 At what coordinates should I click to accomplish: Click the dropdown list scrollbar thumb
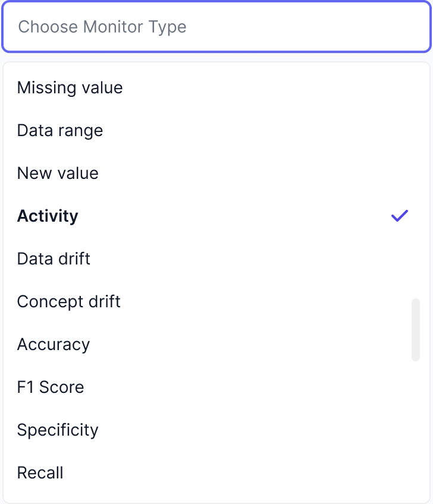pos(416,330)
